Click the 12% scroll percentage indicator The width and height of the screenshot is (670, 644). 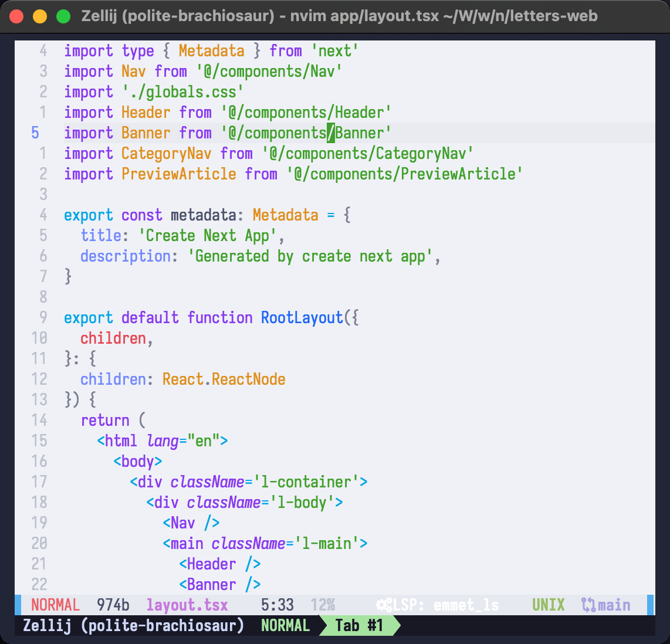point(323,605)
